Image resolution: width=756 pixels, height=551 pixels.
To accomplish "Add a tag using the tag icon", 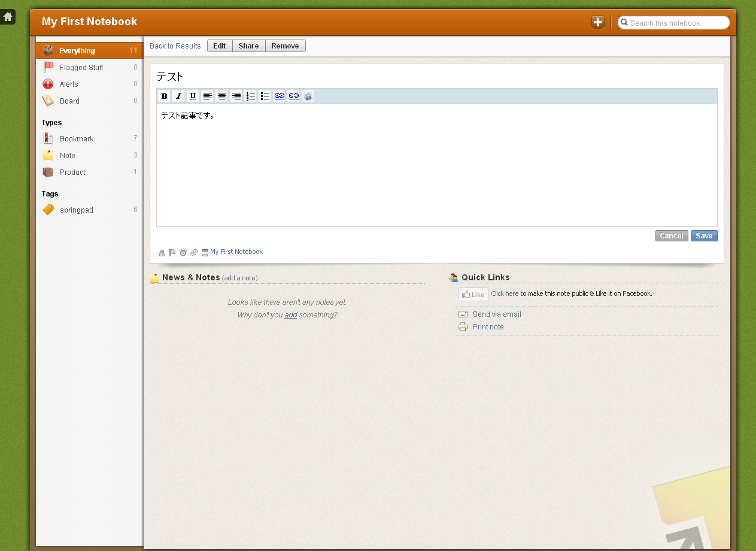I will click(x=194, y=253).
